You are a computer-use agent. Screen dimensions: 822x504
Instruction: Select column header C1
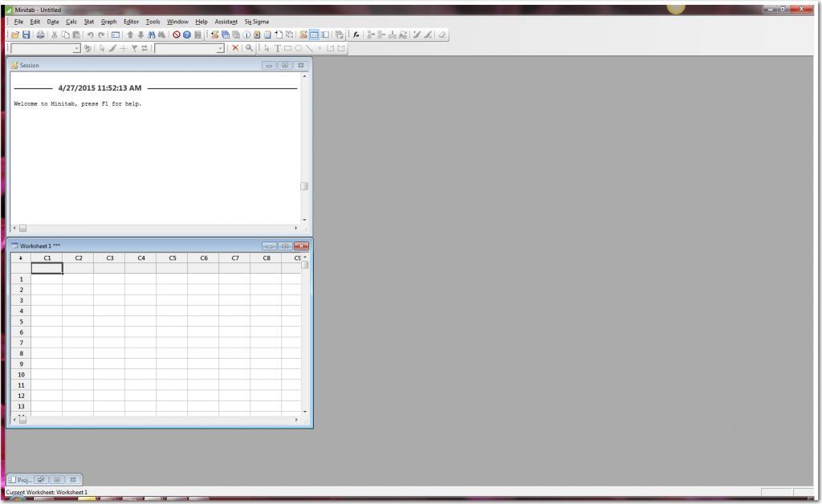pos(47,258)
